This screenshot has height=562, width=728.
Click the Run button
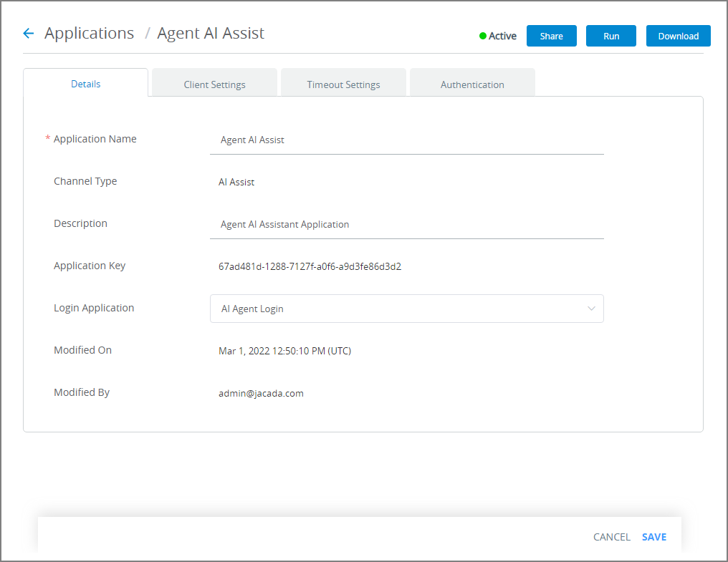(610, 35)
